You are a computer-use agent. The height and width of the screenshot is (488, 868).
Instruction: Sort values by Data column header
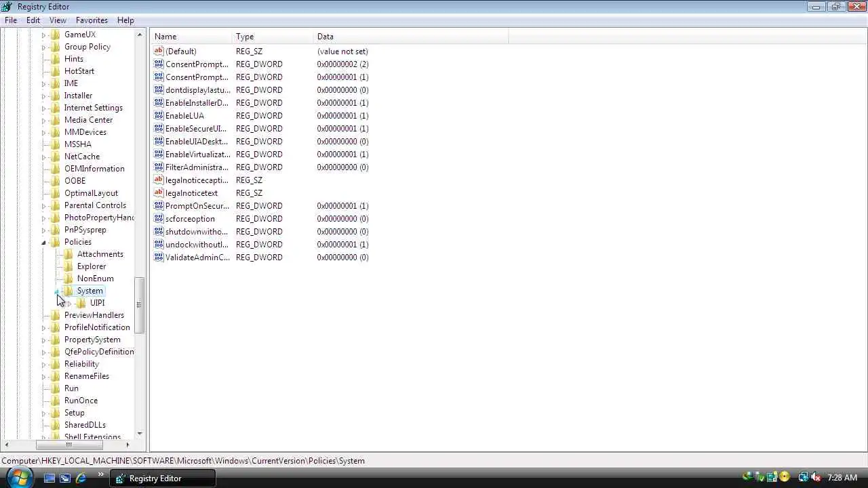(411, 37)
